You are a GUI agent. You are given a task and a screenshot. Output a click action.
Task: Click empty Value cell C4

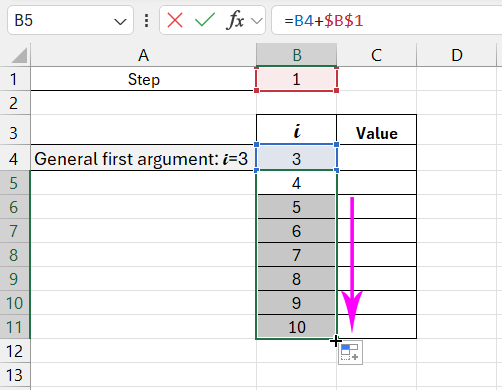[376, 158]
